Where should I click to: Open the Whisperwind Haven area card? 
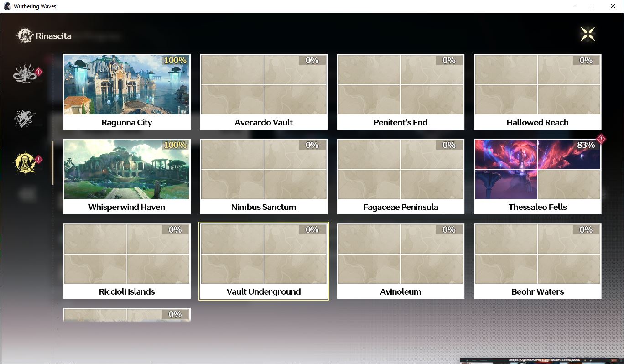(x=127, y=177)
